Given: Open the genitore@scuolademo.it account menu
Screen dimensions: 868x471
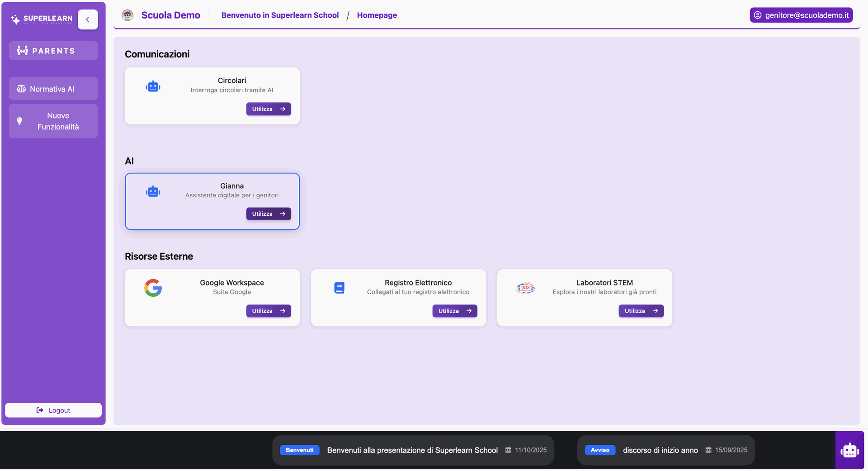Looking at the screenshot, I should tap(801, 15).
